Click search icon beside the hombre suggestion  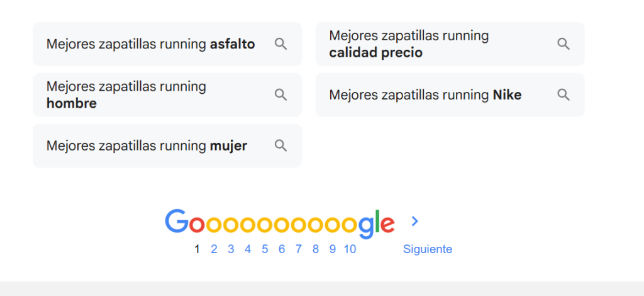tap(280, 94)
